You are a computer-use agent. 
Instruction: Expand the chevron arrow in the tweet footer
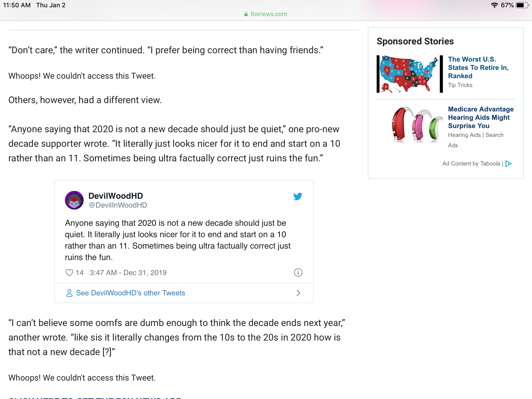click(298, 293)
